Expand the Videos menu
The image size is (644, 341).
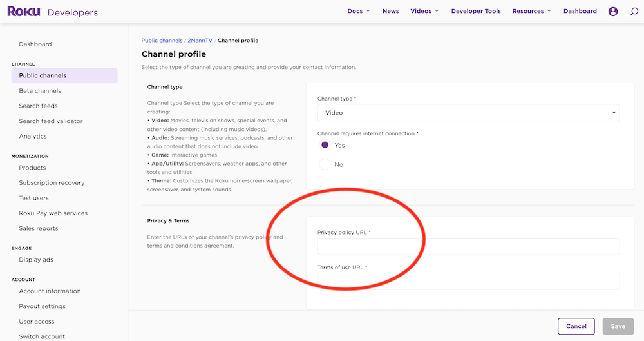[424, 11]
